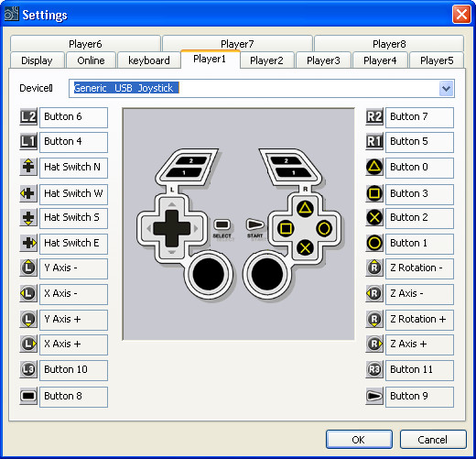Viewport: 476px width, 459px height.
Task: Click the right stick down icon
Action: tap(374, 319)
